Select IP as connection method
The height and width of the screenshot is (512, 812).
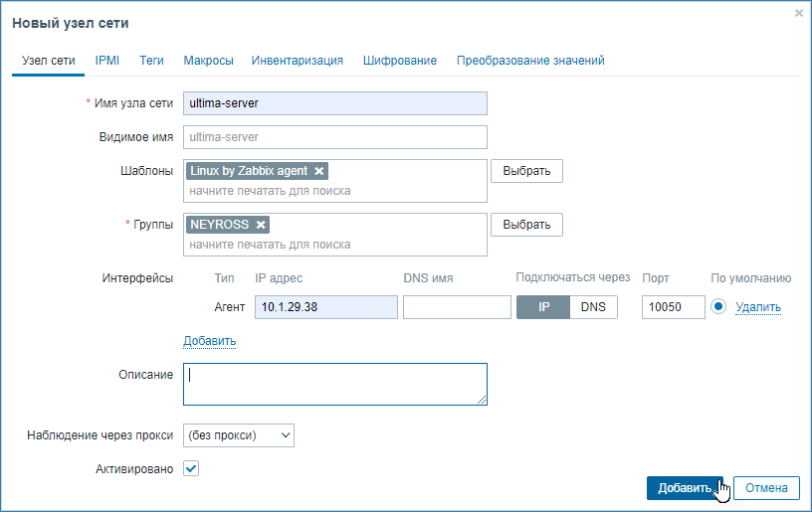click(x=543, y=307)
